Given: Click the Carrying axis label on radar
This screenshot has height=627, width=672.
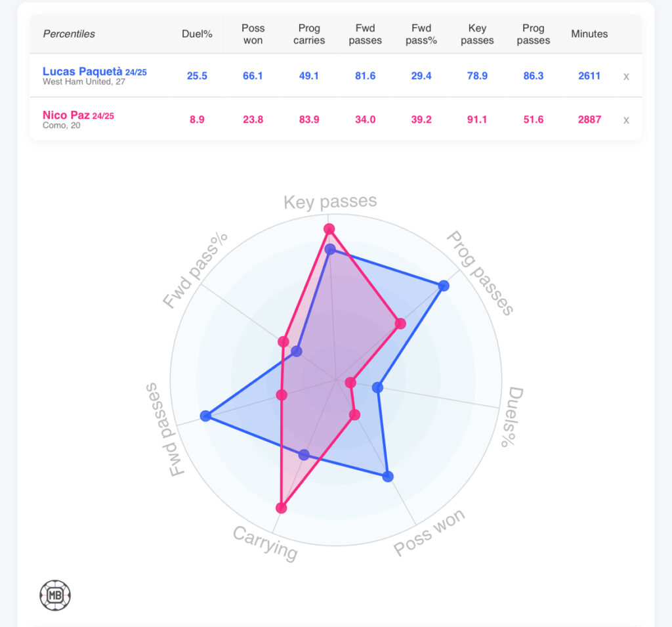Looking at the screenshot, I should (266, 542).
